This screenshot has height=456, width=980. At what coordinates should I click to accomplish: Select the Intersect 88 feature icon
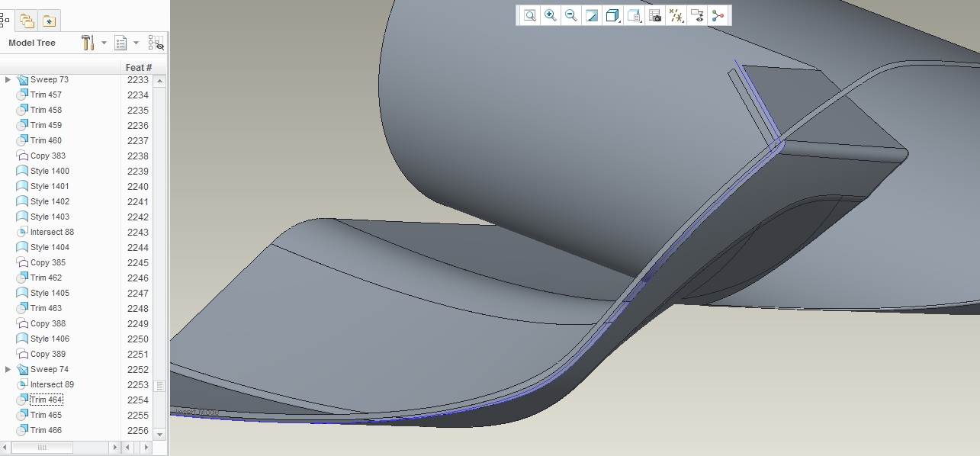point(22,232)
